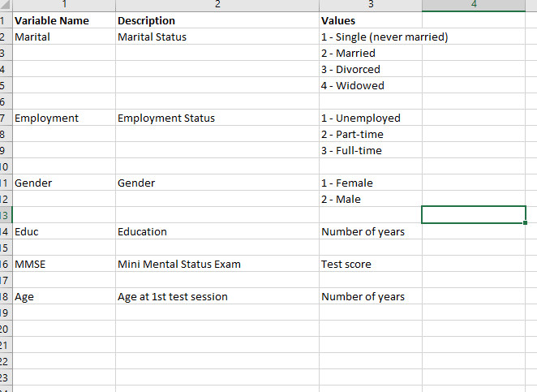Image resolution: width=537 pixels, height=392 pixels.
Task: Select row 19 via its row header
Action: pyautogui.click(x=6, y=312)
